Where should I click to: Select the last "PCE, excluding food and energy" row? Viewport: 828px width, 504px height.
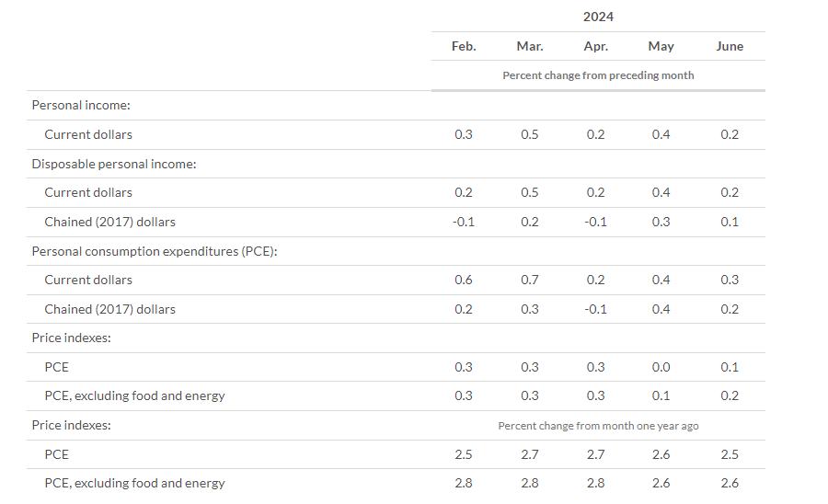pos(134,483)
